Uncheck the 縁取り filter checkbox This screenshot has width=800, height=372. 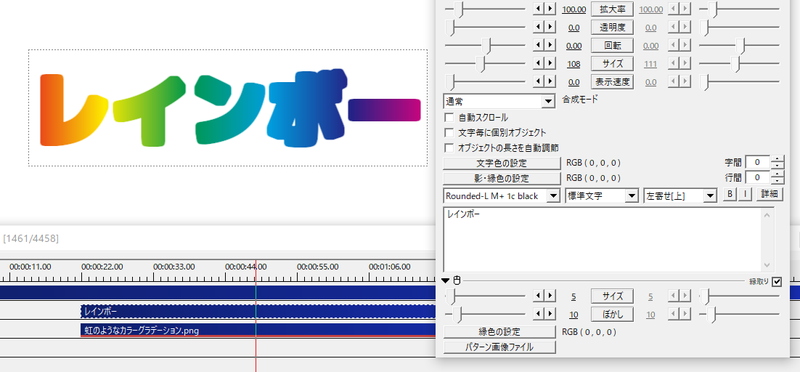point(777,281)
